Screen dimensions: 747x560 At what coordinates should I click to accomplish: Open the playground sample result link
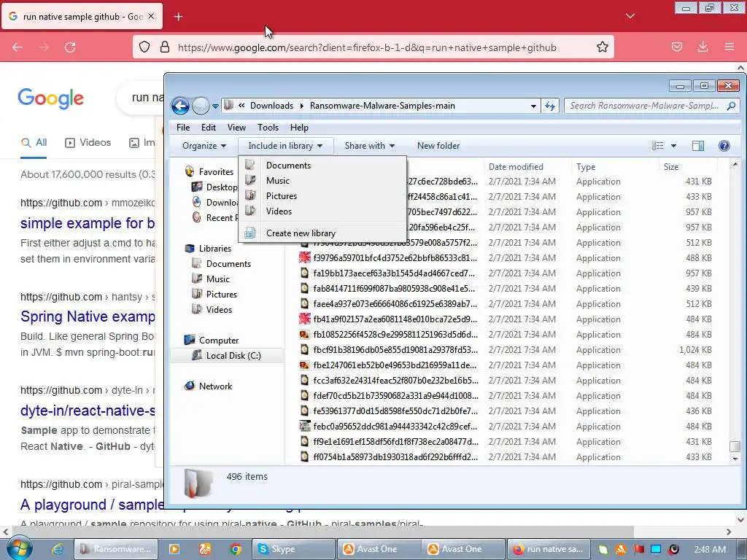click(x=92, y=505)
